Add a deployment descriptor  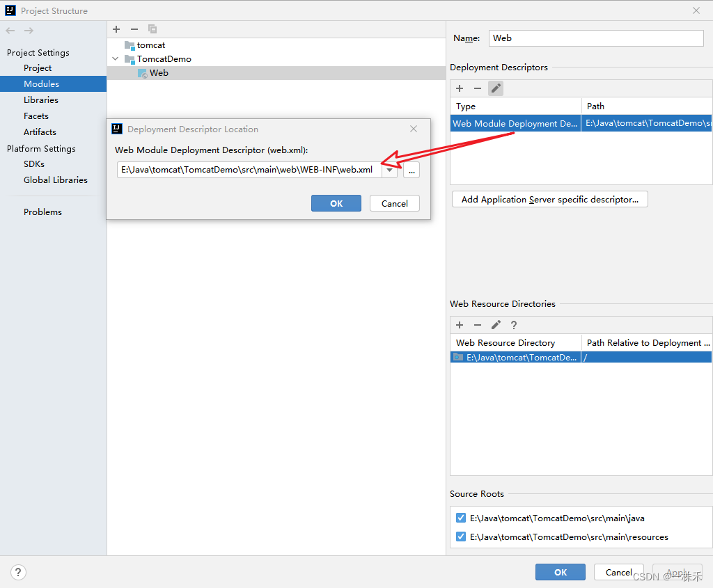[460, 88]
